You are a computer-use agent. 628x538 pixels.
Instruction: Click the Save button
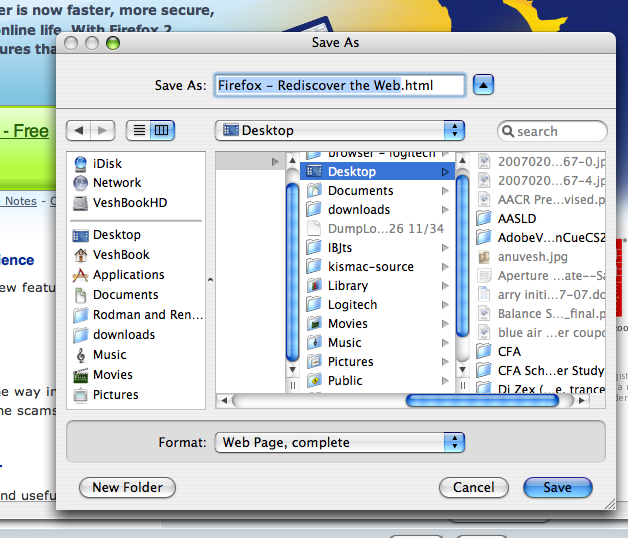pyautogui.click(x=558, y=488)
